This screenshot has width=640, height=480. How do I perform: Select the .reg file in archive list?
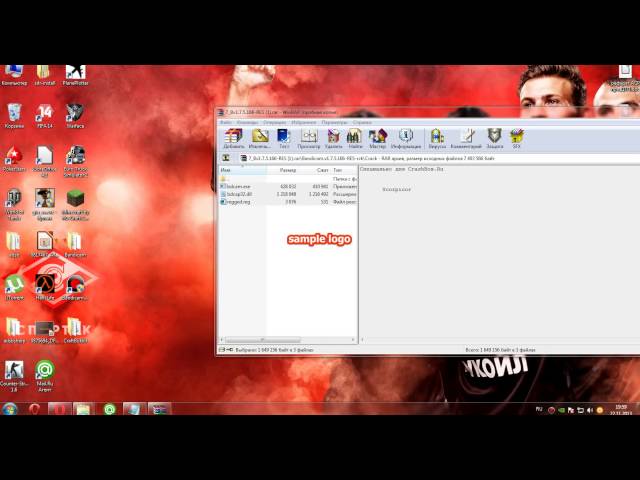288,202
